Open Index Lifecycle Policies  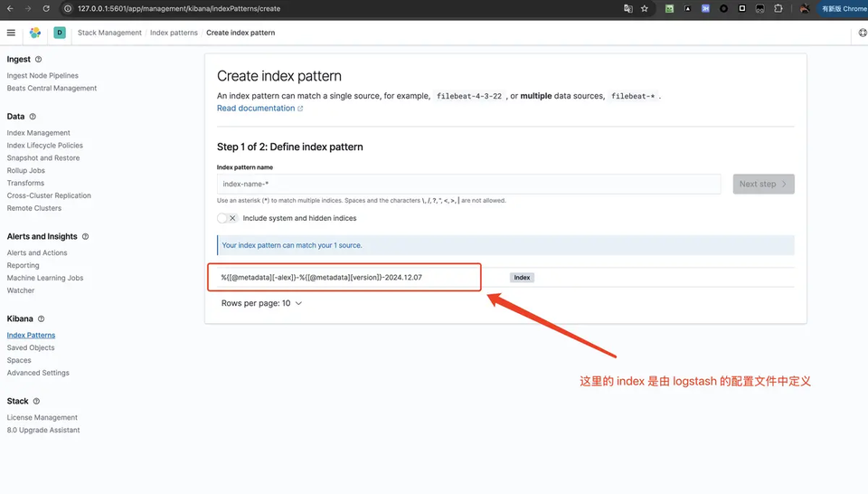(45, 145)
